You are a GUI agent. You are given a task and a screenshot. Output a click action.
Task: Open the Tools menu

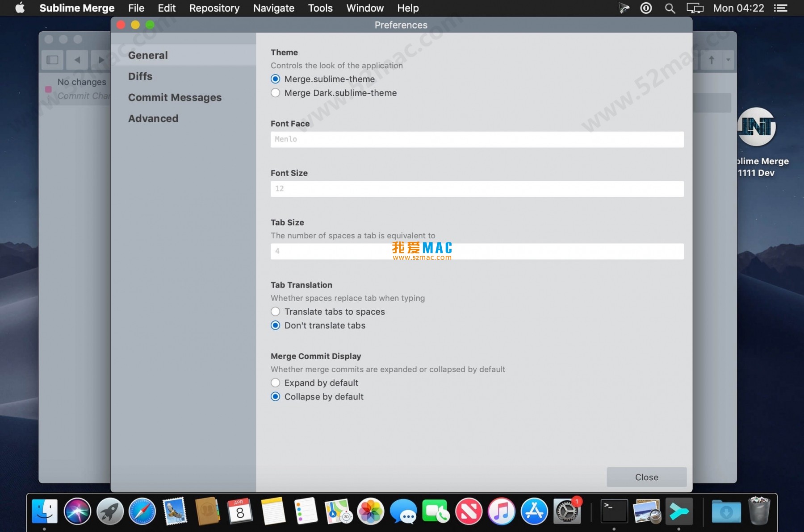coord(320,8)
